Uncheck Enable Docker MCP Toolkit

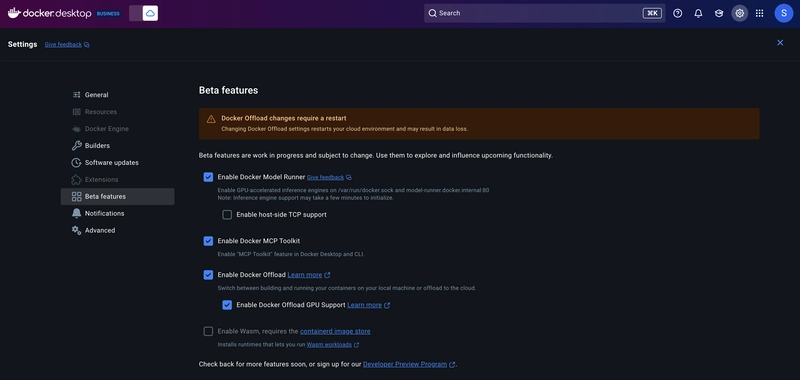coord(208,241)
